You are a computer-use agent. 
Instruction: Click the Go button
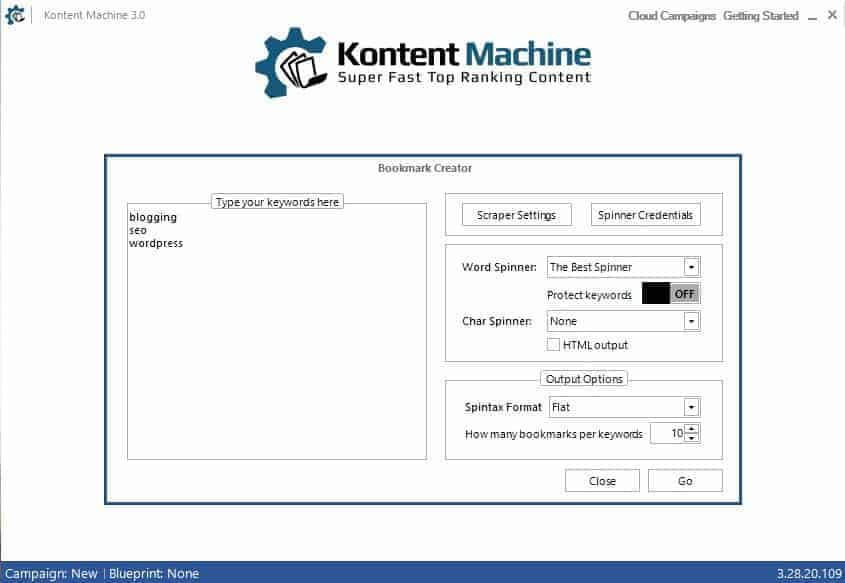pos(685,481)
